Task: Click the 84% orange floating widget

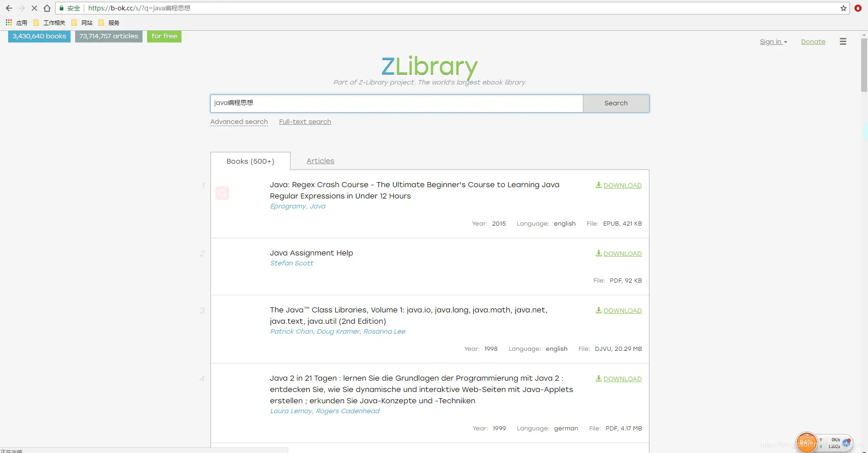Action: (x=806, y=442)
